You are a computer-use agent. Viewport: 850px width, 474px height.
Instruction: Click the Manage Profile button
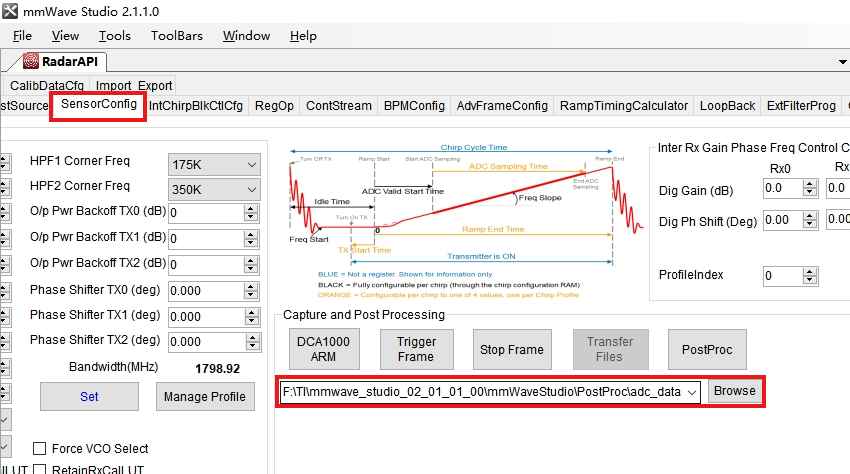coord(205,396)
